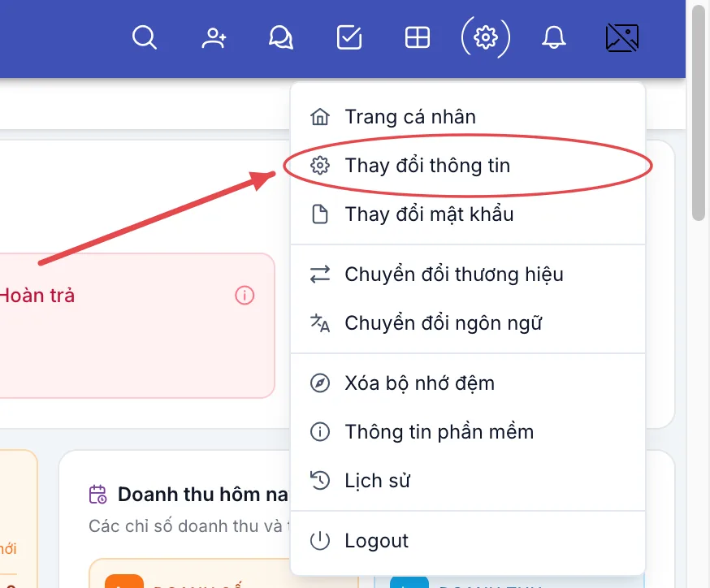The width and height of the screenshot is (710, 588).
Task: Select Chuyển đổi ngôn ngữ
Action: point(468,323)
